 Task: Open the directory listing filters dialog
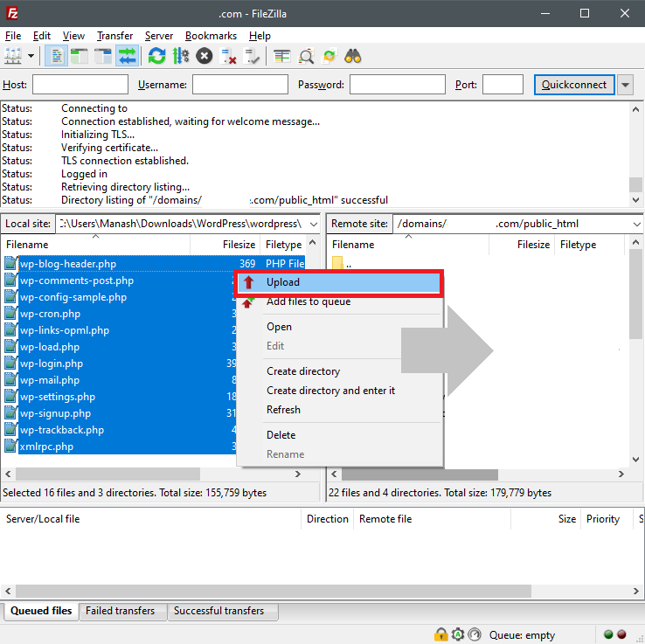coord(281,56)
